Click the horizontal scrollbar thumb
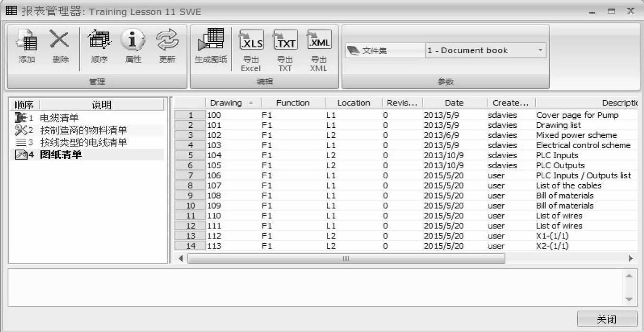 (x=346, y=259)
